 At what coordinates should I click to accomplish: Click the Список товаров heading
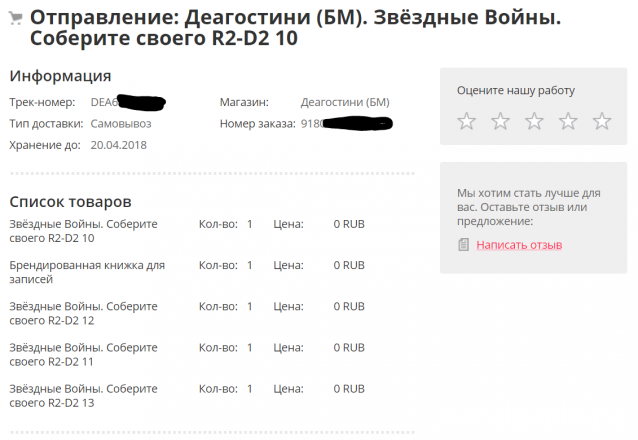70,202
